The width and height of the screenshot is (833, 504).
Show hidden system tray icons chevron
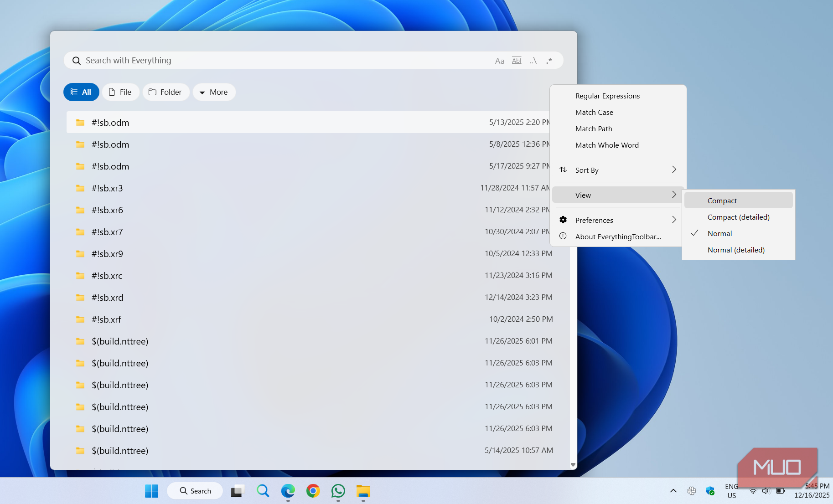pyautogui.click(x=673, y=491)
